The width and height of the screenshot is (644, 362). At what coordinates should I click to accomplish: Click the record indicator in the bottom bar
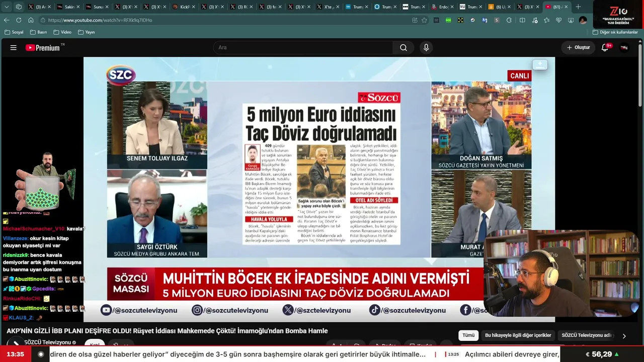41,354
